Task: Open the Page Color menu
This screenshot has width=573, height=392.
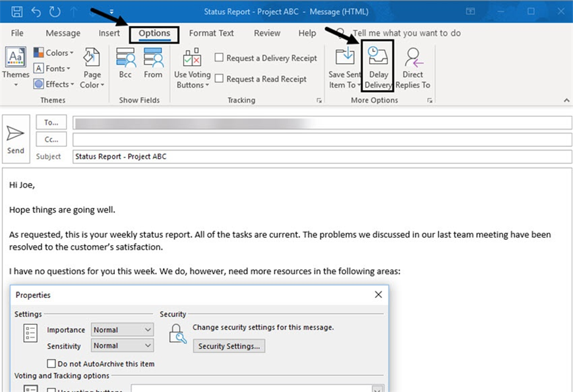Action: coord(92,69)
